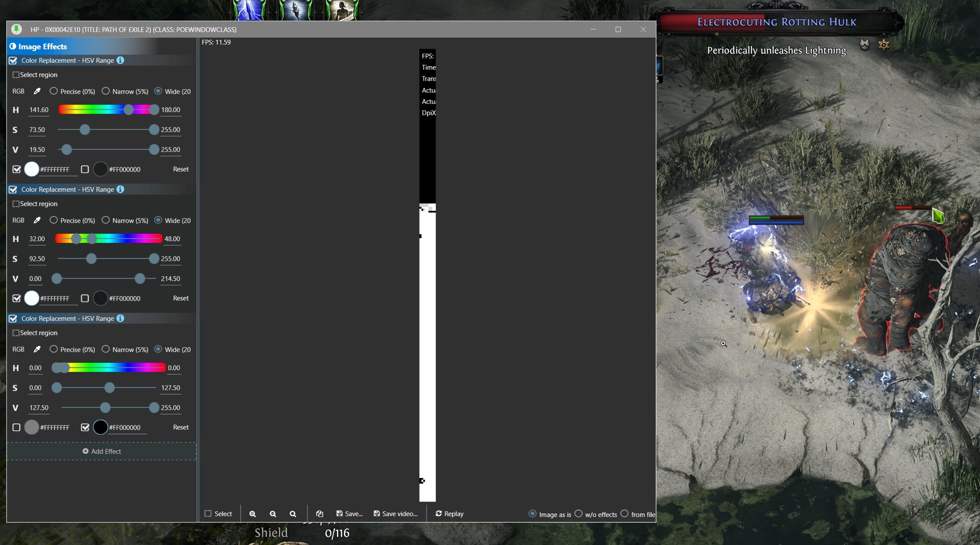980x545 pixels.
Task: Check the #FF000000 color box in the second effect
Action: pyautogui.click(x=85, y=298)
